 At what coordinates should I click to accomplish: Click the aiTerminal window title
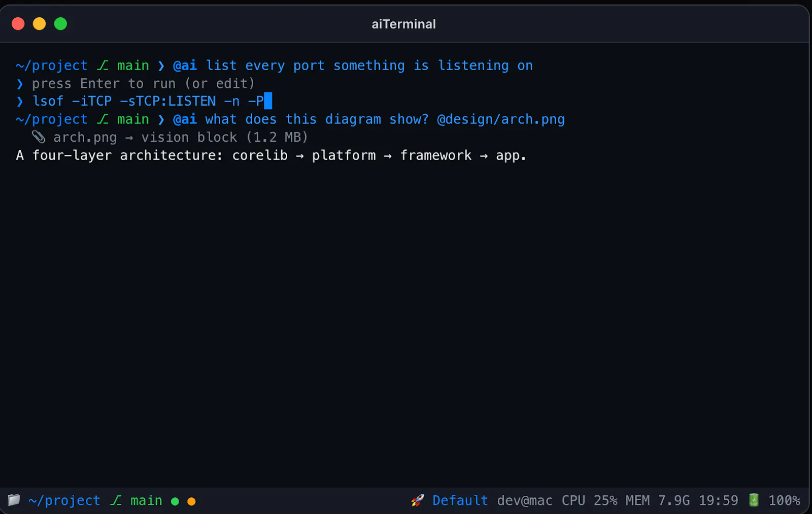(403, 24)
